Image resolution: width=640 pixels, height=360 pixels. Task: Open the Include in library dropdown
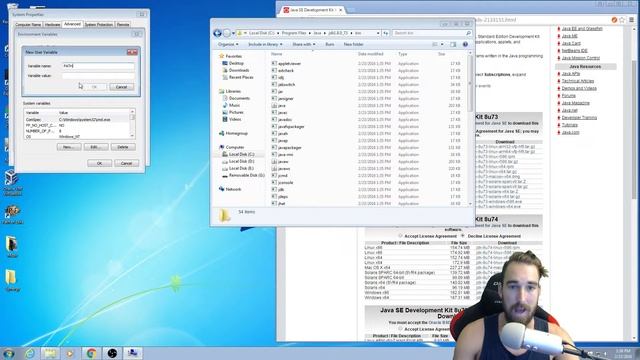265,44
